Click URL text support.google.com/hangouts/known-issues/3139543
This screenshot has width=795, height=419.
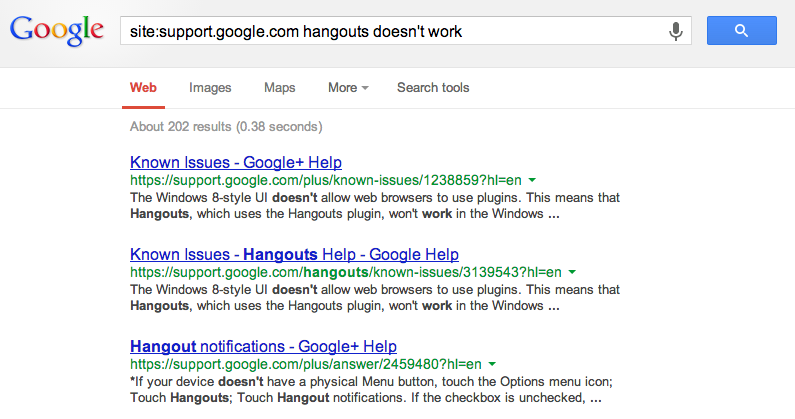346,272
